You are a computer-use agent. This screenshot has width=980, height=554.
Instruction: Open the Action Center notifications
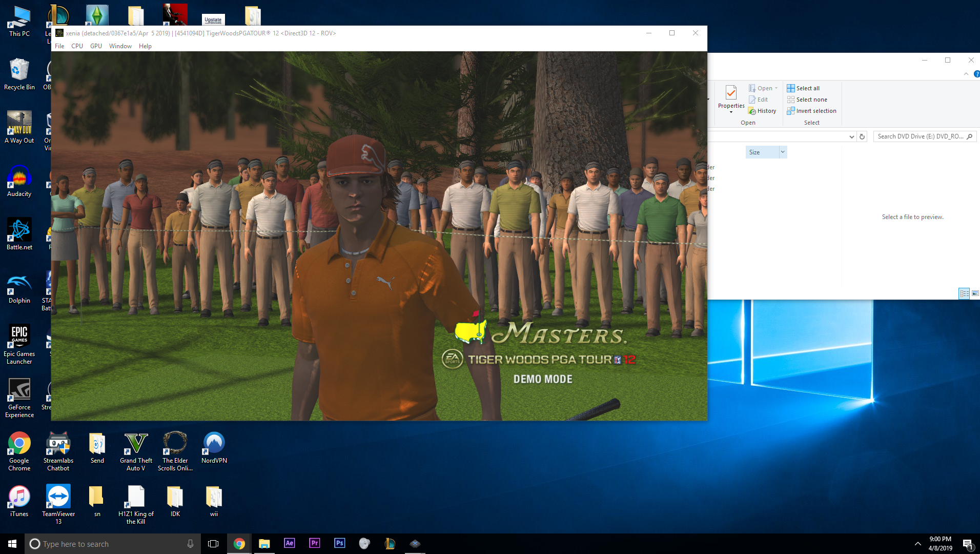(x=968, y=544)
